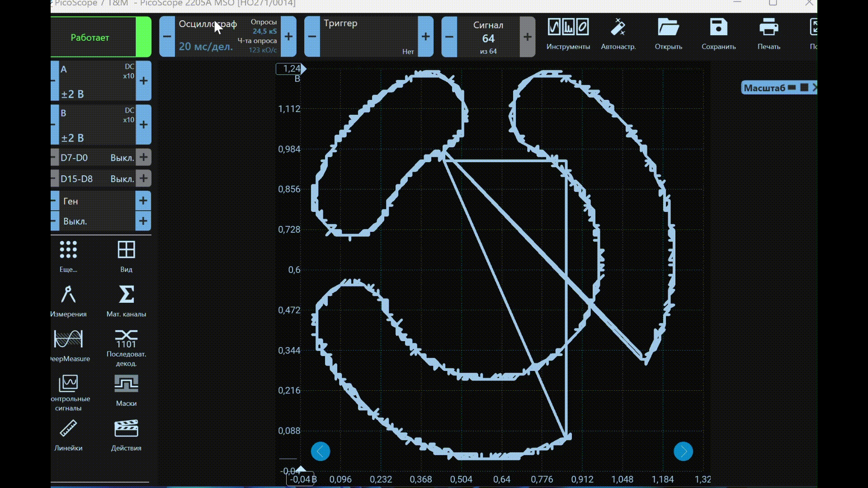Open the Маски mask tool
868x488 pixels.
126,385
